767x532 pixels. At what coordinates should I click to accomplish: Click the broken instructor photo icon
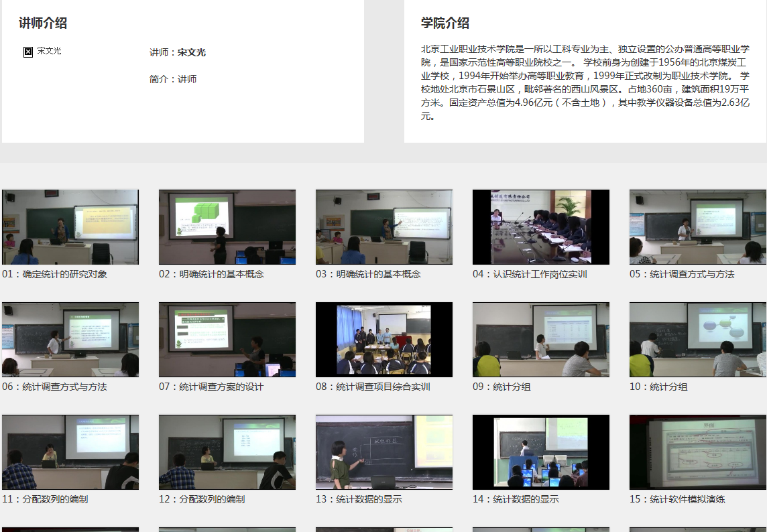[28, 52]
